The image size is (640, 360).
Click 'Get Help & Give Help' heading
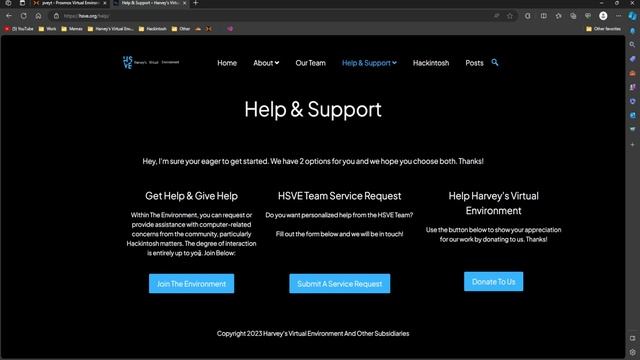tap(191, 196)
